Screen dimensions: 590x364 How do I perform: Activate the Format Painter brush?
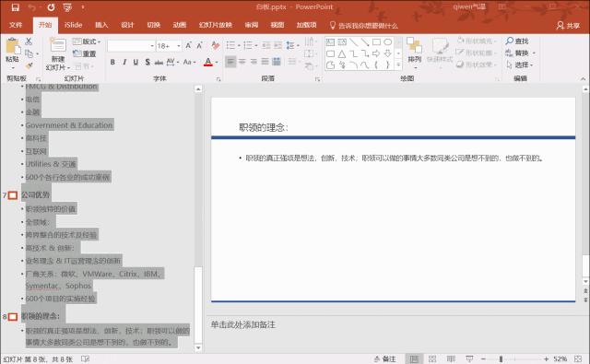[29, 66]
